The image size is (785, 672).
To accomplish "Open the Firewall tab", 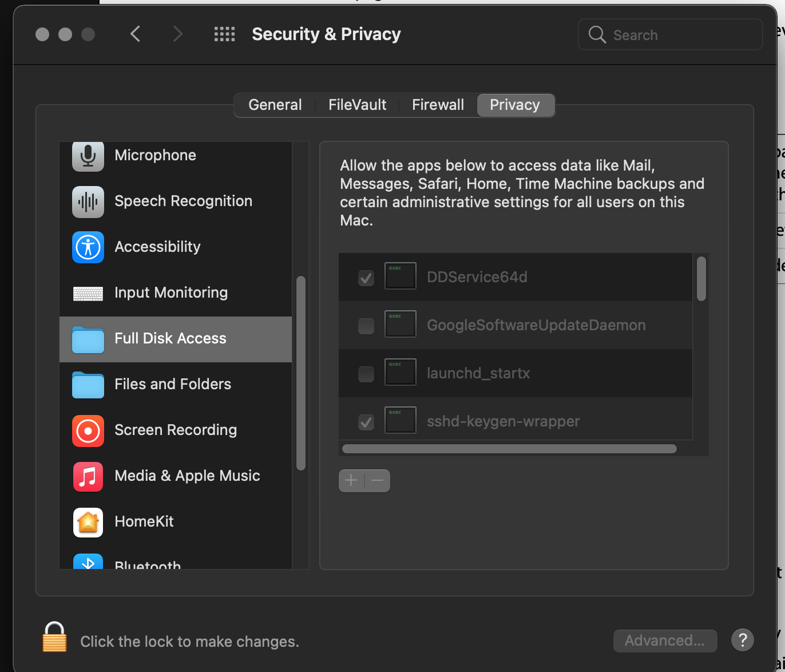I will coord(438,105).
